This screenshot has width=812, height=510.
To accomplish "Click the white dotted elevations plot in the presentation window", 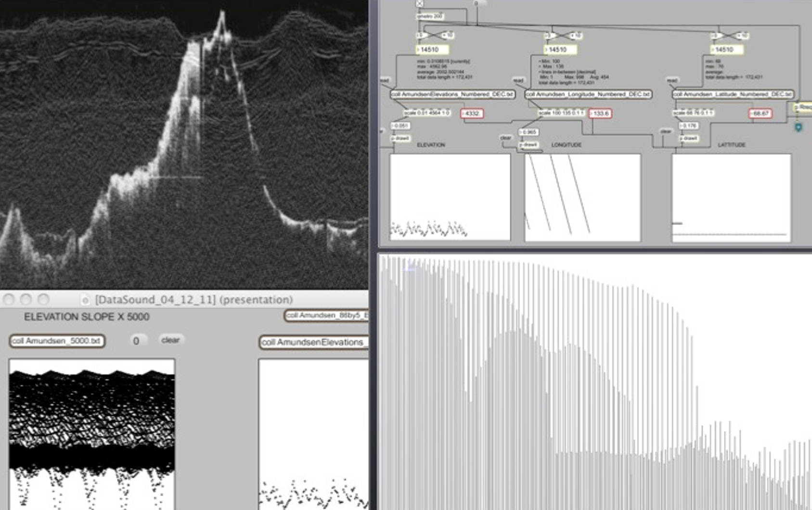I will click(314, 434).
